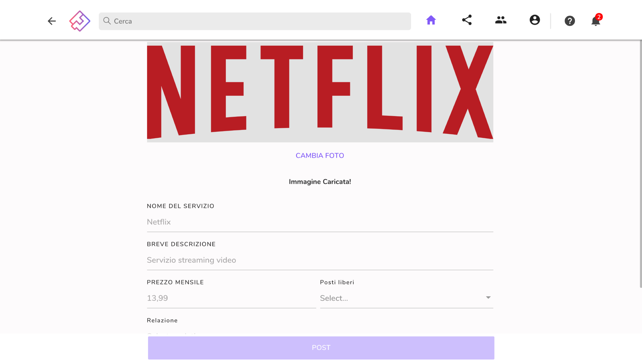Click the POST button
642x364 pixels.
click(x=321, y=348)
